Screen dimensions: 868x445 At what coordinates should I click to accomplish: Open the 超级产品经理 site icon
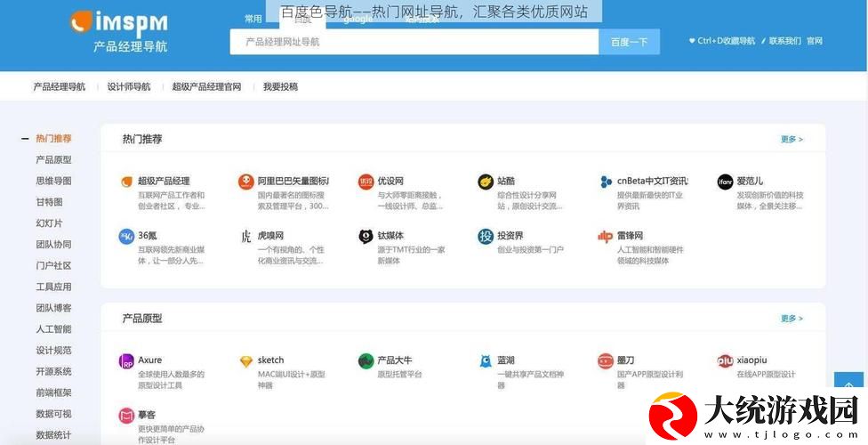tap(127, 182)
